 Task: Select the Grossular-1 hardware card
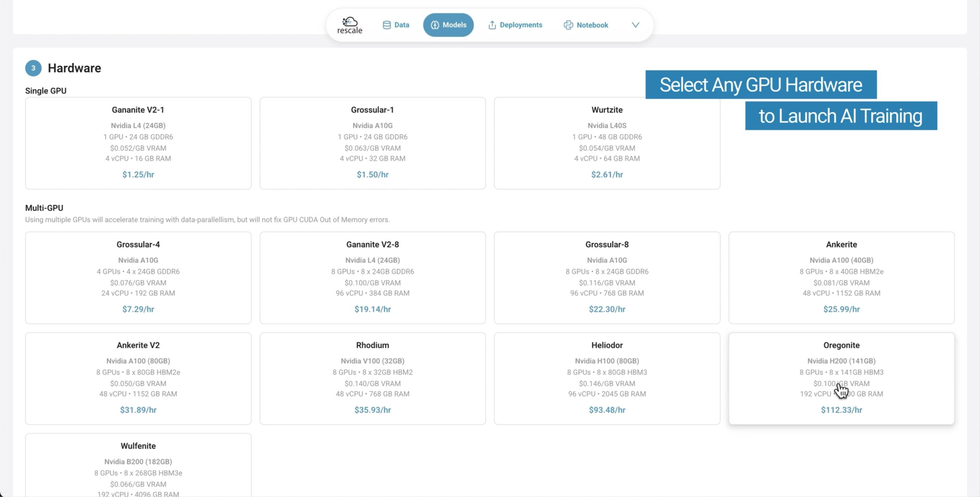[x=372, y=143]
